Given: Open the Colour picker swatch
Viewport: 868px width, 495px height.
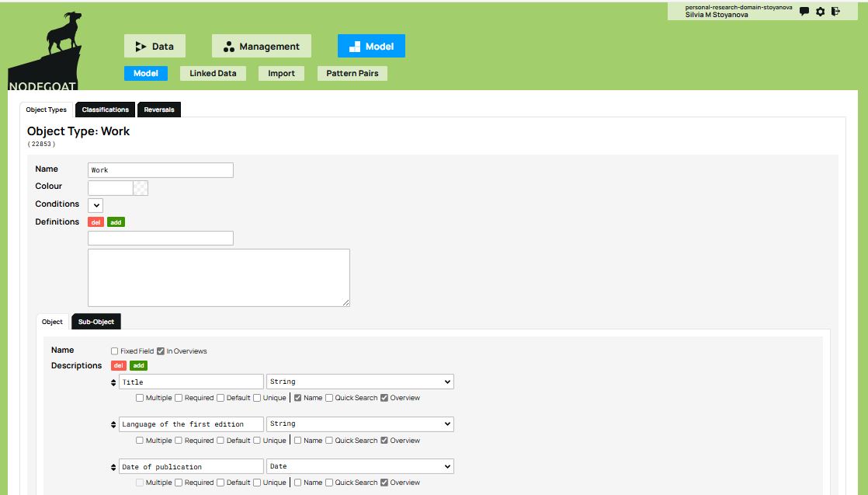Looking at the screenshot, I should pos(140,187).
